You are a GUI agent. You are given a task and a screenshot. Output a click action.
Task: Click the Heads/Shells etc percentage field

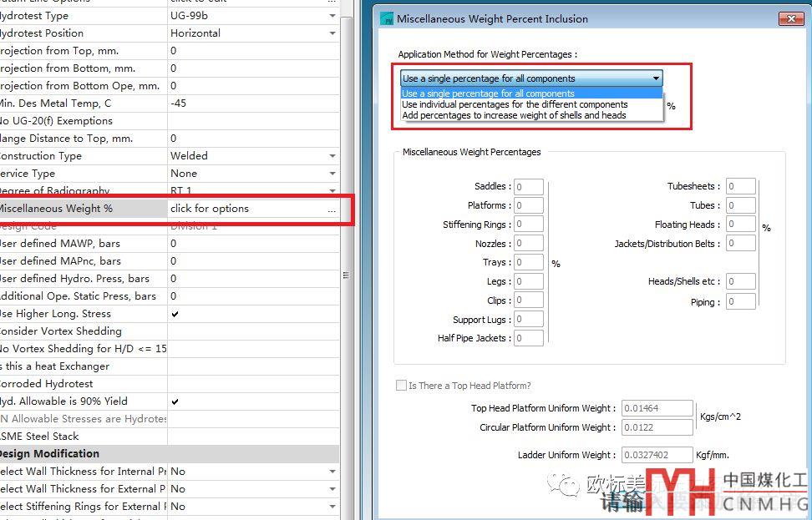click(x=740, y=281)
